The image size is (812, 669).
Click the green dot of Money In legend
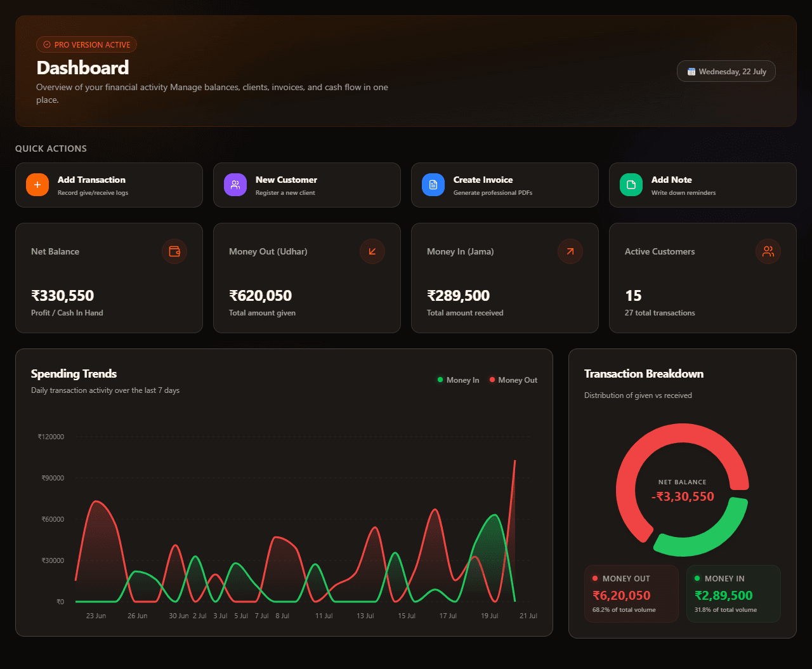point(440,380)
